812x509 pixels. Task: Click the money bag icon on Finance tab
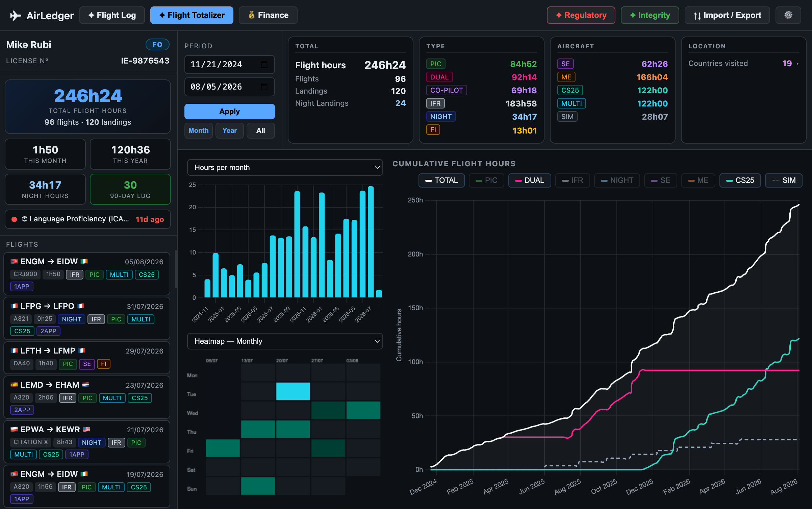(251, 15)
